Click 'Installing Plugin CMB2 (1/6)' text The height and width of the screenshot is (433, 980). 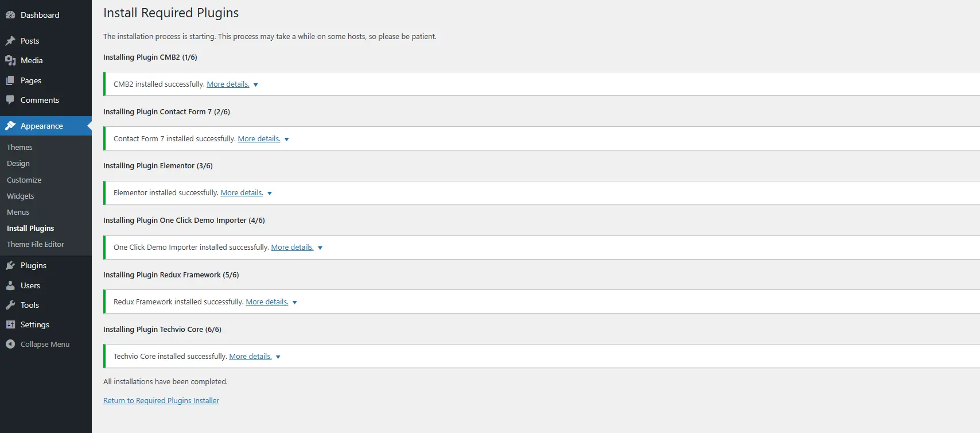click(150, 57)
